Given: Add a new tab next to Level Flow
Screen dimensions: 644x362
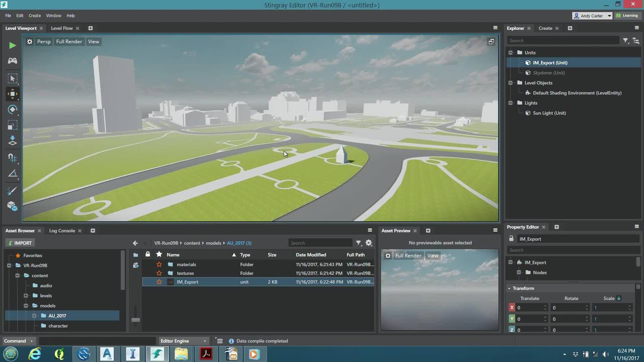Looking at the screenshot, I should click(x=91, y=28).
